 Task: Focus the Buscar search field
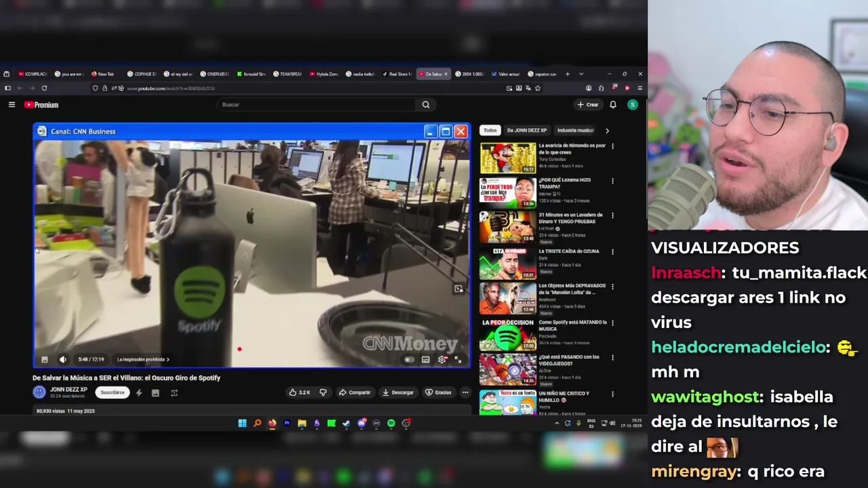pos(316,104)
